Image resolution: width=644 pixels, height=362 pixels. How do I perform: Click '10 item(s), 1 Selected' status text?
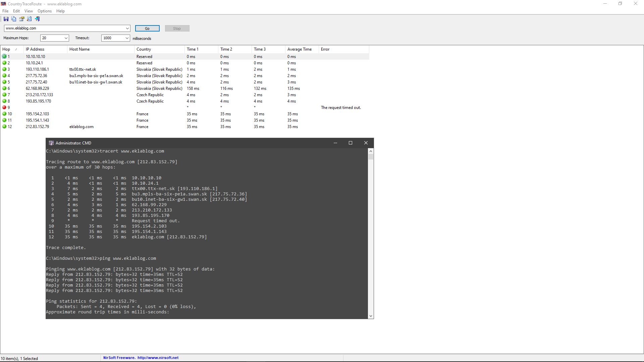[x=19, y=358]
